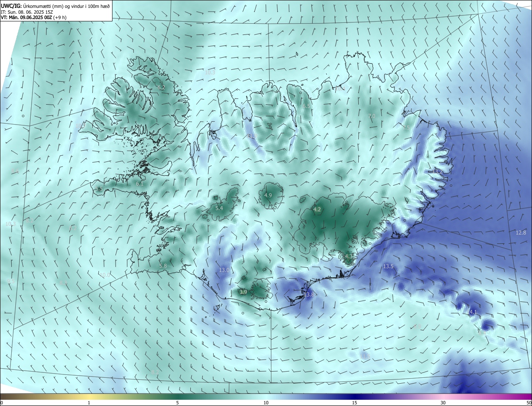Screen dimensions: 532x406
Task: Click the colorbar label 0
Action: (x=2, y=403)
